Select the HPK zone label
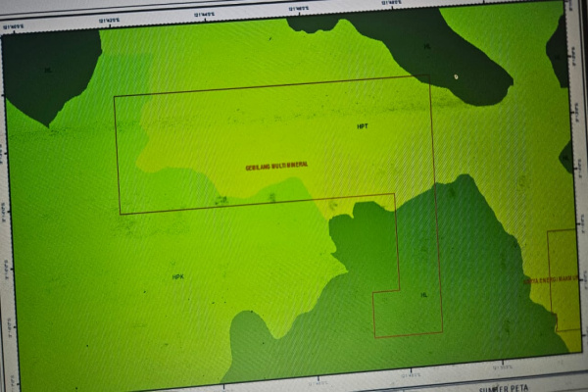588x392 pixels. tap(178, 277)
